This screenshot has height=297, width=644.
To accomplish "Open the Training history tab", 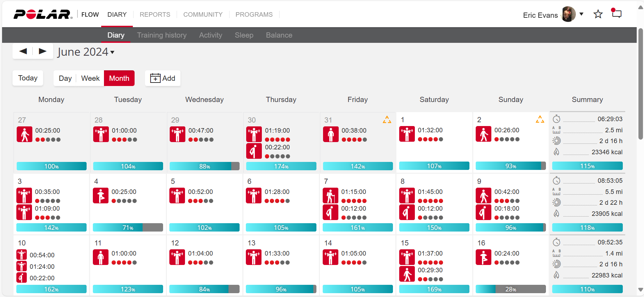I will (x=162, y=35).
